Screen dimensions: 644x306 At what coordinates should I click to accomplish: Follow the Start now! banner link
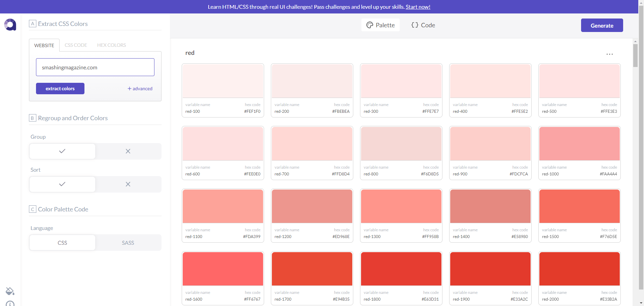click(x=418, y=7)
